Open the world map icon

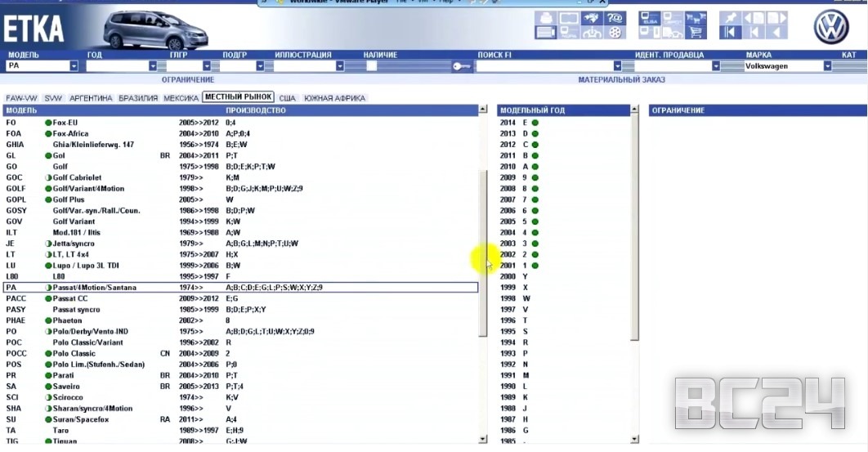click(593, 18)
